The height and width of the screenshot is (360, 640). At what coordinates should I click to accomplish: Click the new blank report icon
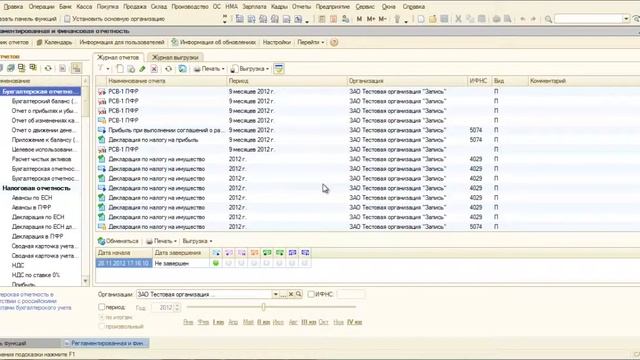120,69
